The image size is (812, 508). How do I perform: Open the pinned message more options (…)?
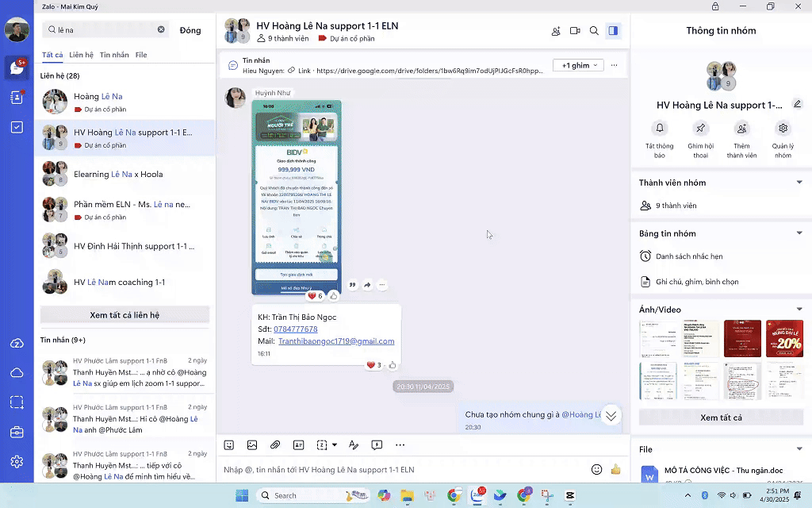click(615, 65)
